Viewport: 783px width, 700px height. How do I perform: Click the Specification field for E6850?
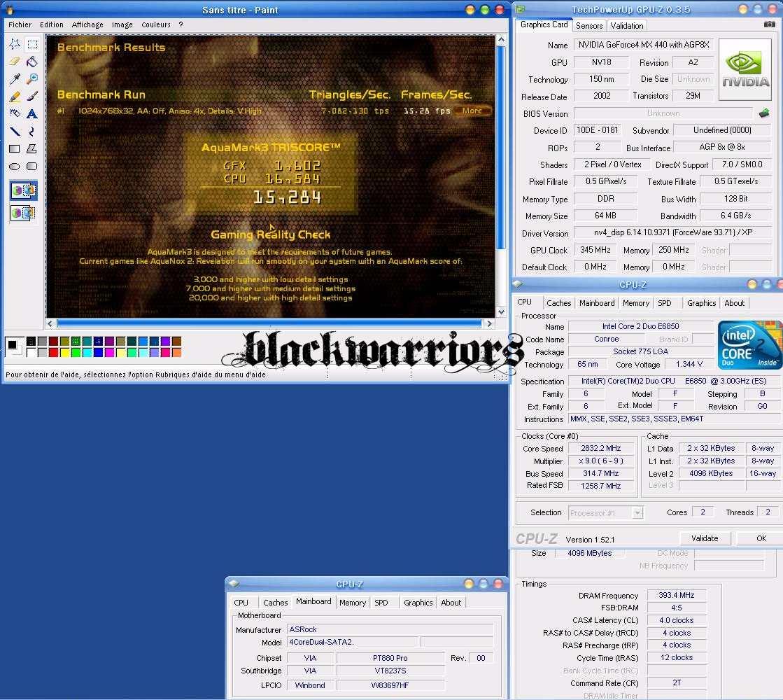point(674,381)
